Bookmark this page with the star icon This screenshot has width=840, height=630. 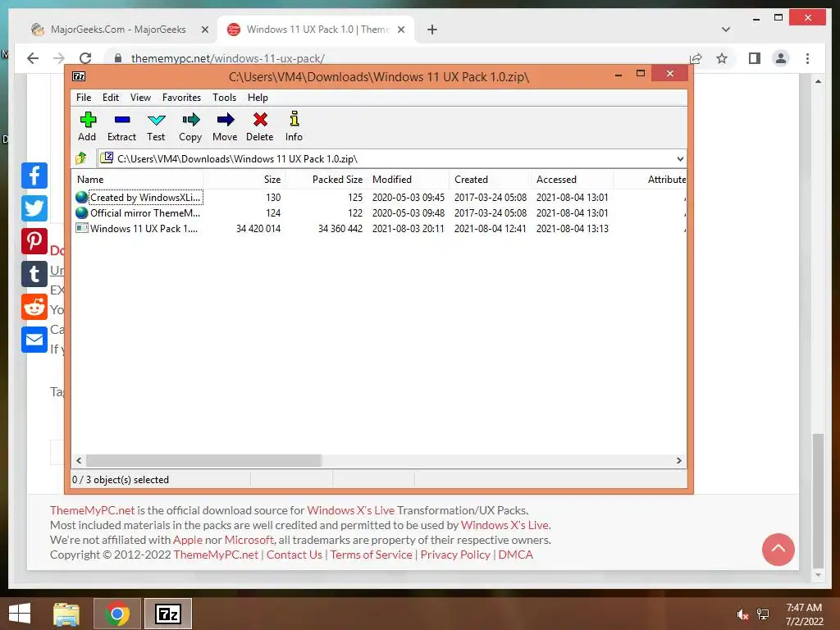[722, 58]
